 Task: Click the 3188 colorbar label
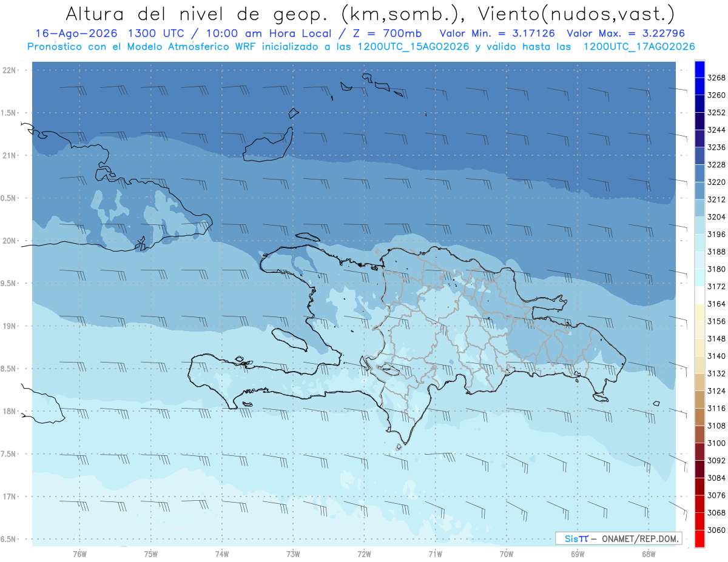coord(716,252)
